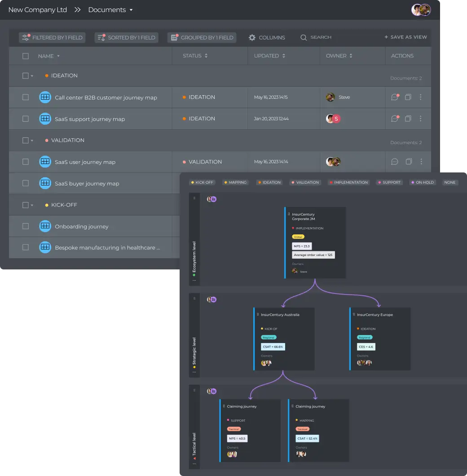Open the Documents dropdown in the top bar
467x476 pixels.
tap(110, 9)
